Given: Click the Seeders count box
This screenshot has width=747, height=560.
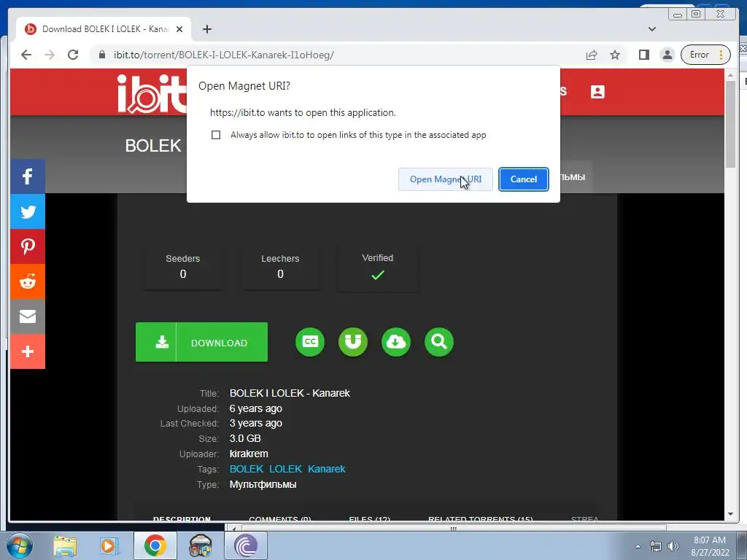Looking at the screenshot, I should click(183, 267).
